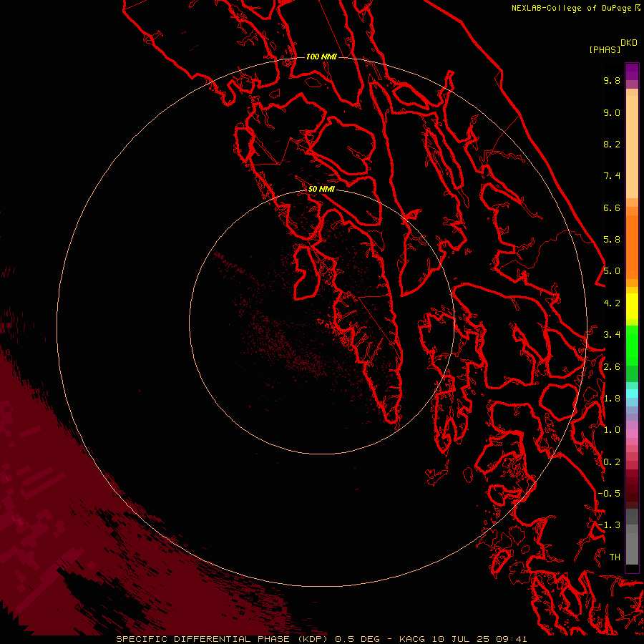644x644 pixels.
Task: Click the (KDP) product abbreviation in the caption
Action: click(x=313, y=639)
